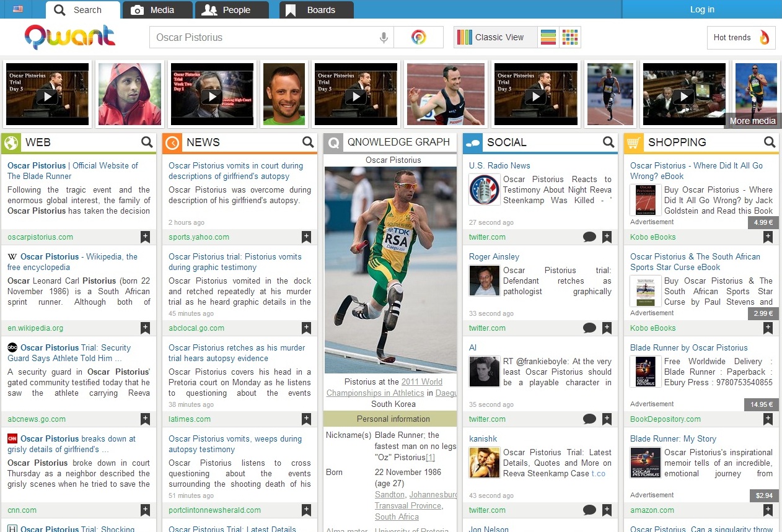Open 'Pistorius vomits in court' news headline

click(x=235, y=171)
